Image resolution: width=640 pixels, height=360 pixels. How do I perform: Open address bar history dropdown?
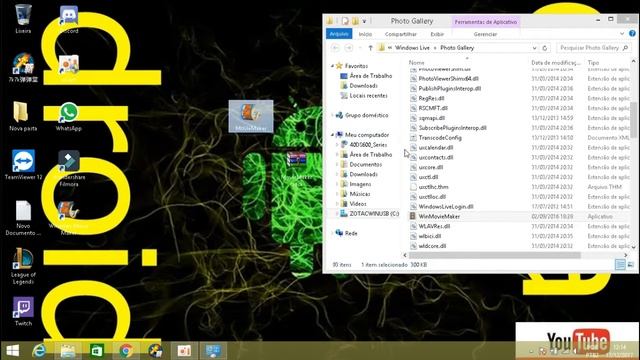point(534,48)
